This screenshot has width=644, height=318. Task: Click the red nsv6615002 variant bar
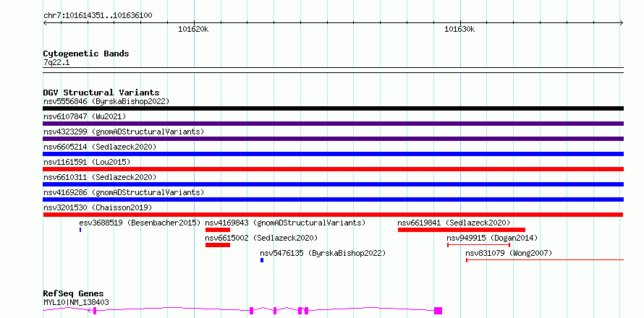coord(218,245)
